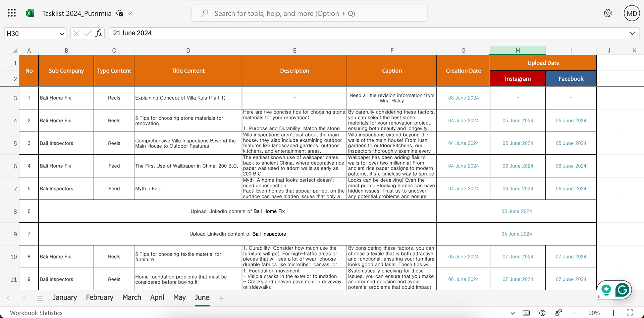Select Bali Inspectors cell in row 11
The height and width of the screenshot is (318, 644).
[66, 279]
